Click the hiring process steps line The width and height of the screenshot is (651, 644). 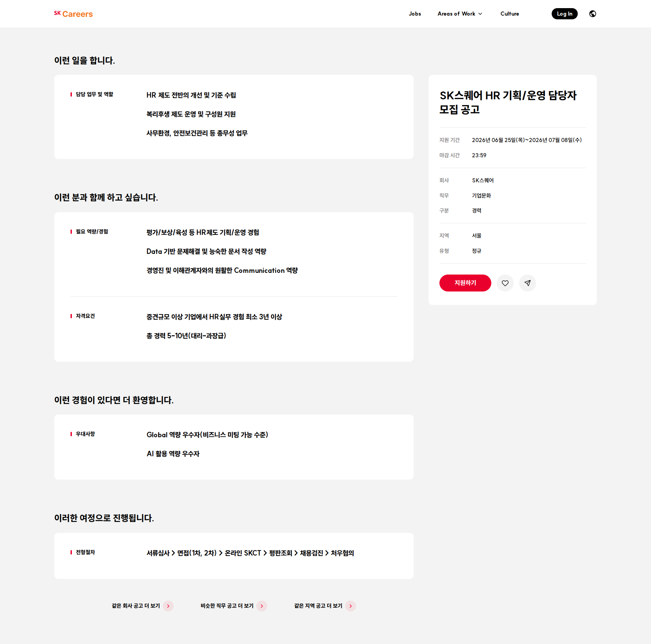pyautogui.click(x=250, y=553)
